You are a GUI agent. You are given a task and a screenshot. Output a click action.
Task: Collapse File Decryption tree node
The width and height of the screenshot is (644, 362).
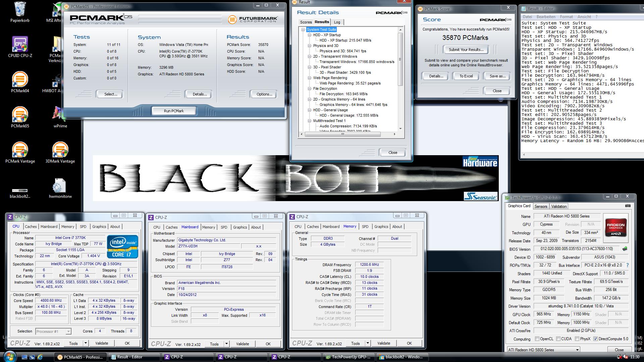tap(310, 88)
